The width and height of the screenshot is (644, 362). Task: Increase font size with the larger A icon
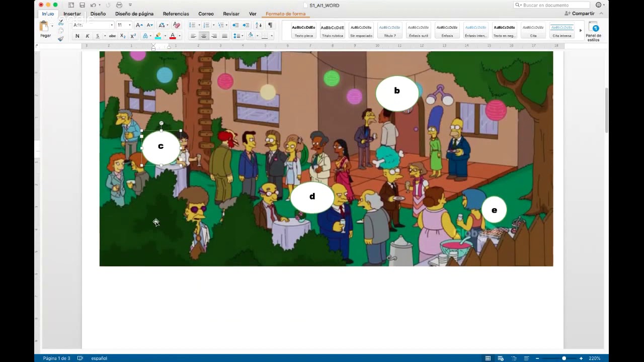139,25
